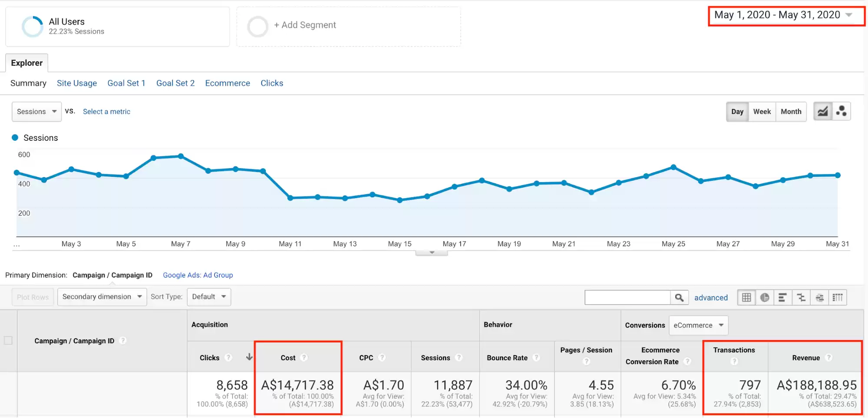This screenshot has height=418, width=868.
Task: Open the Secondary dimension dropdown
Action: [x=102, y=297]
